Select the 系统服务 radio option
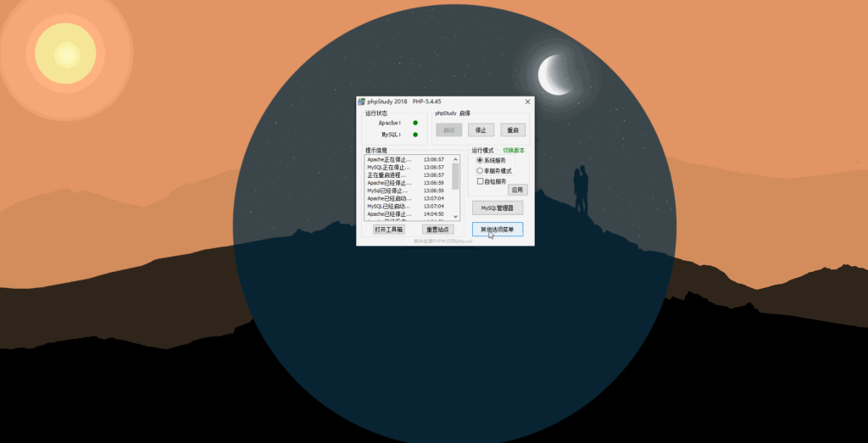This screenshot has width=868, height=443. coord(480,160)
